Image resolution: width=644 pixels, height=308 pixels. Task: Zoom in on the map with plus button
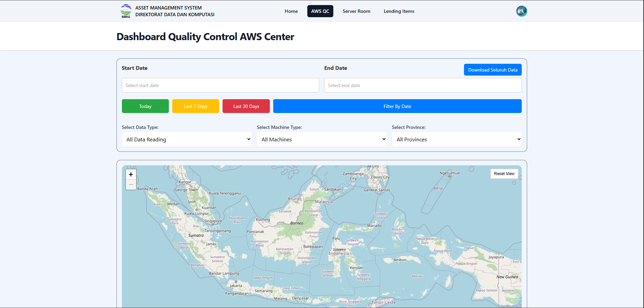pos(131,174)
